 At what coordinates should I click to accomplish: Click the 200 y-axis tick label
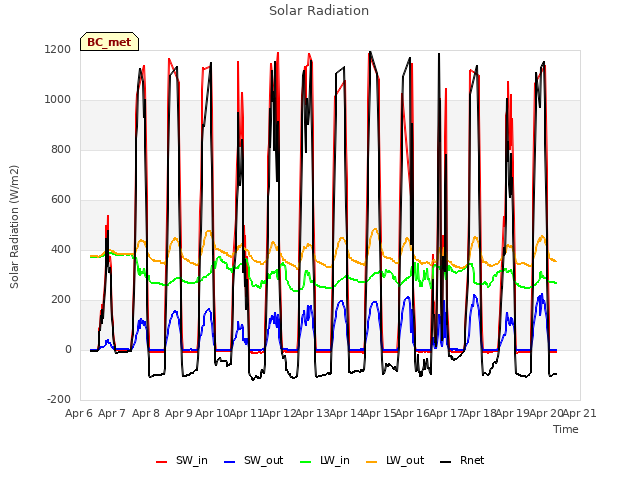[x=61, y=300]
